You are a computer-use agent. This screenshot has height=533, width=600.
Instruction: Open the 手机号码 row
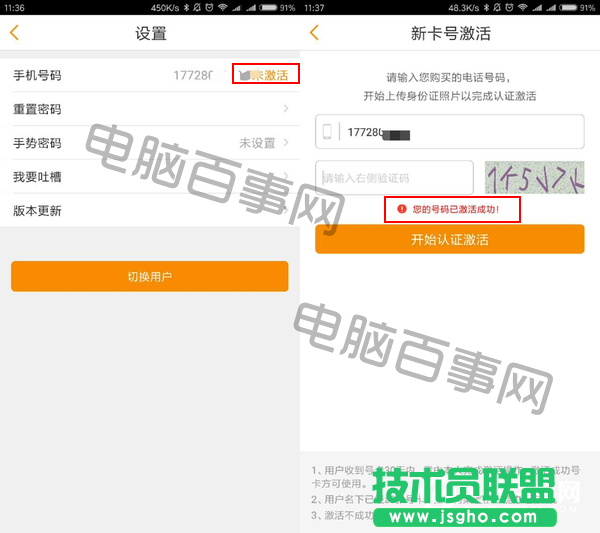(150, 75)
